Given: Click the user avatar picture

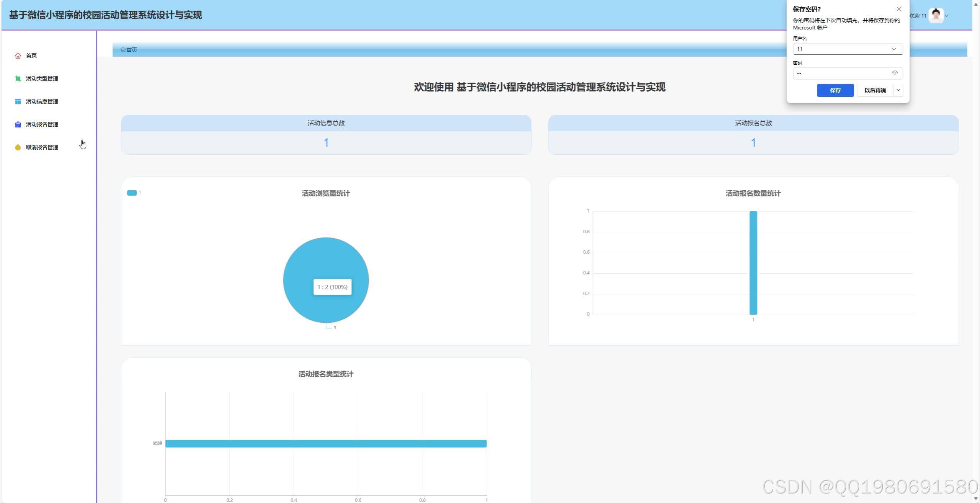Looking at the screenshot, I should point(936,16).
